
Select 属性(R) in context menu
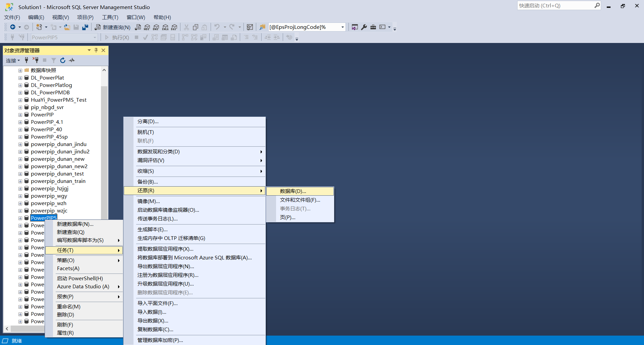point(84,333)
